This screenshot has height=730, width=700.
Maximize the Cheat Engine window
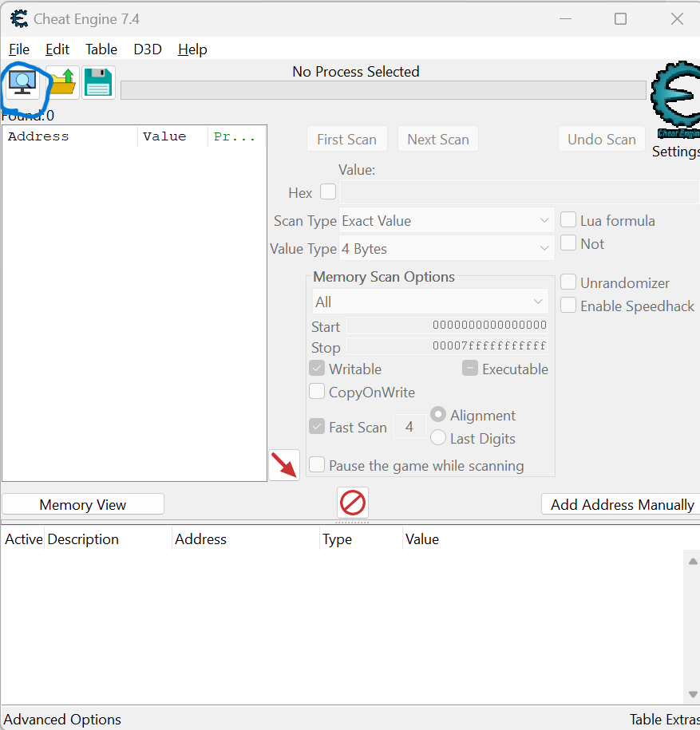[620, 18]
